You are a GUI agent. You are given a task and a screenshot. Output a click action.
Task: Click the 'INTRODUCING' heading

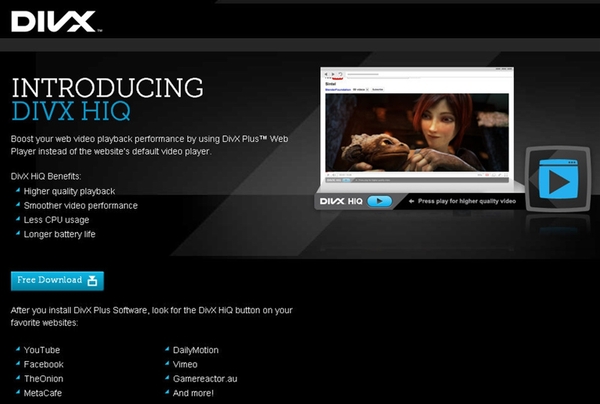(x=108, y=88)
